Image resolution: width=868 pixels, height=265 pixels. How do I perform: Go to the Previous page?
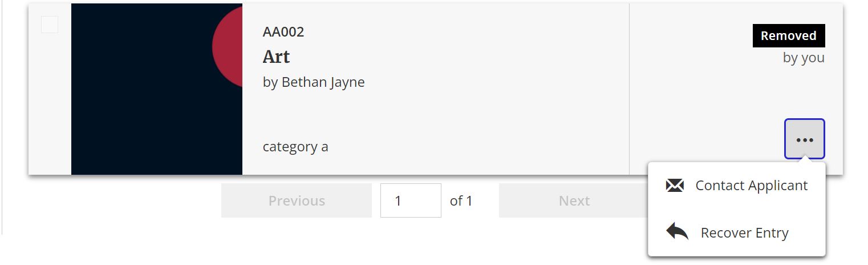297,200
